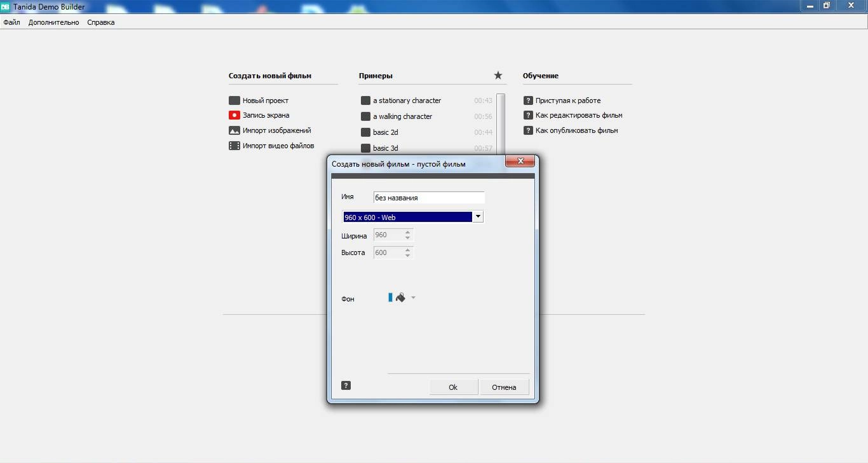Open the 'basic 3d' example
The height and width of the screenshot is (463, 868).
pyautogui.click(x=385, y=148)
